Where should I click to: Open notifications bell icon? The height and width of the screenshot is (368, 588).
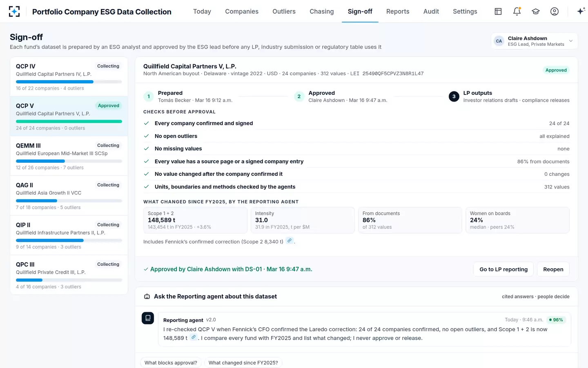click(x=517, y=11)
